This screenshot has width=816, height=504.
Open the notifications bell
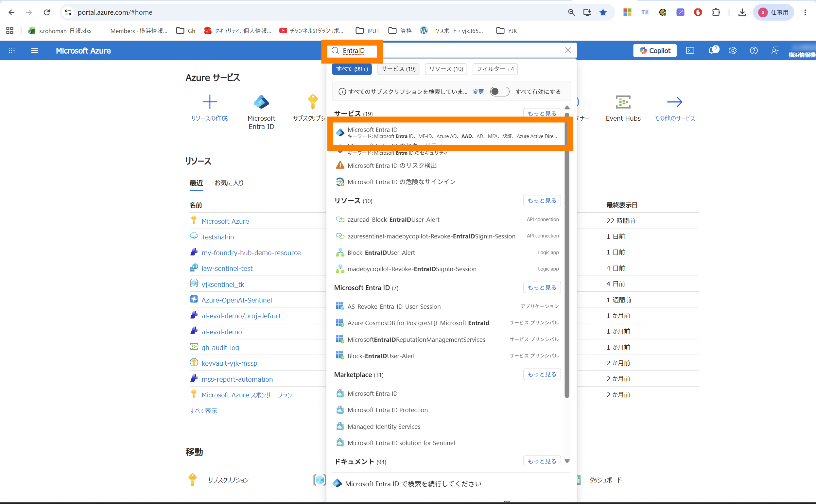point(712,51)
